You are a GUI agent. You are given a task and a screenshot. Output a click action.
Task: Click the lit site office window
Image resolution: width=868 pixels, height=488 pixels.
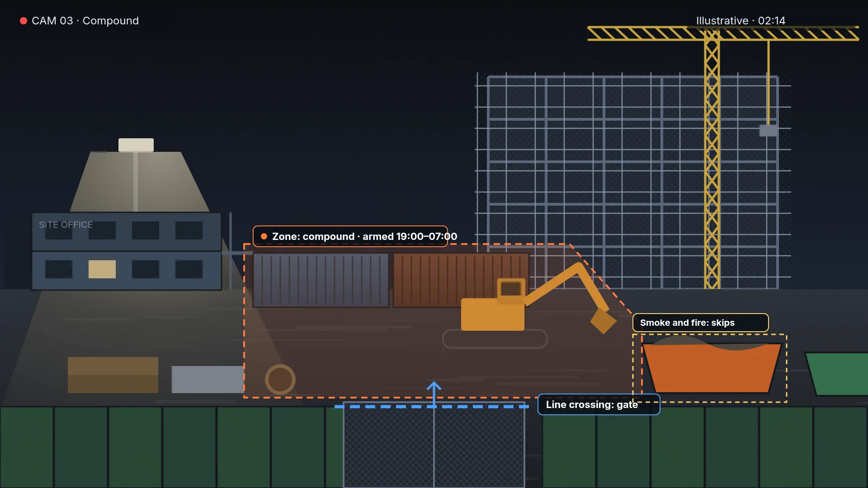(x=102, y=269)
